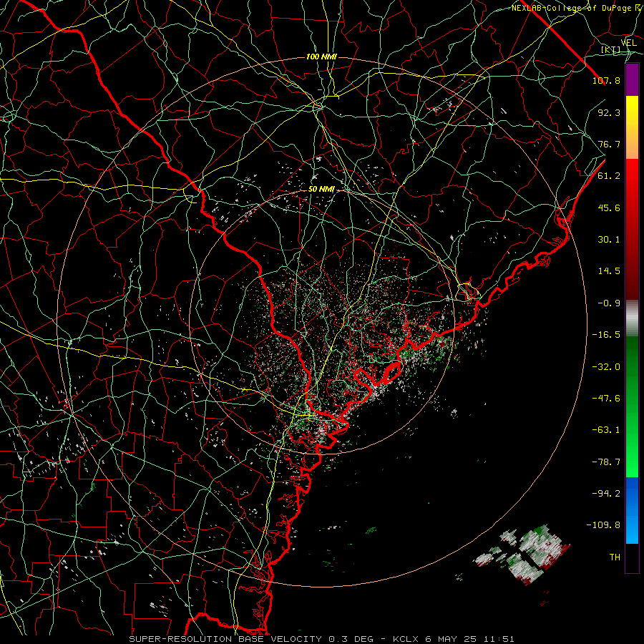Click the yellow-orange segment of the color bar
The height and width of the screenshot is (644, 644).
(x=632, y=127)
